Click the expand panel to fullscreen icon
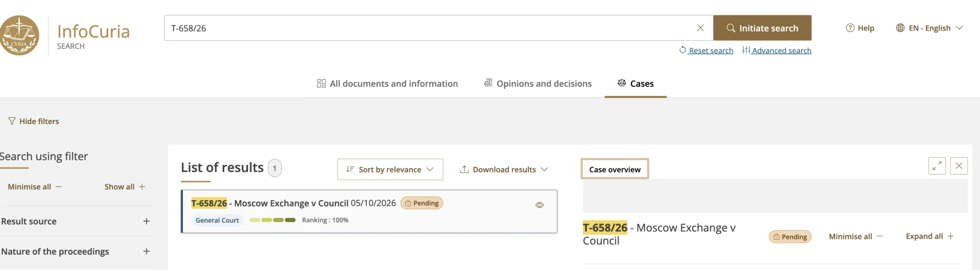The image size is (980, 270). pyautogui.click(x=937, y=166)
